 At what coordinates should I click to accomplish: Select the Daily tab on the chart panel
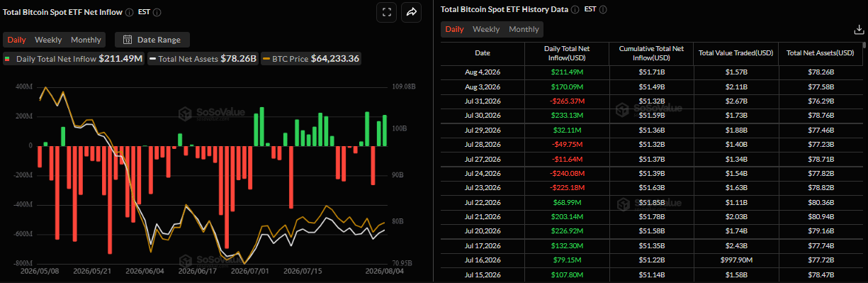(16, 40)
